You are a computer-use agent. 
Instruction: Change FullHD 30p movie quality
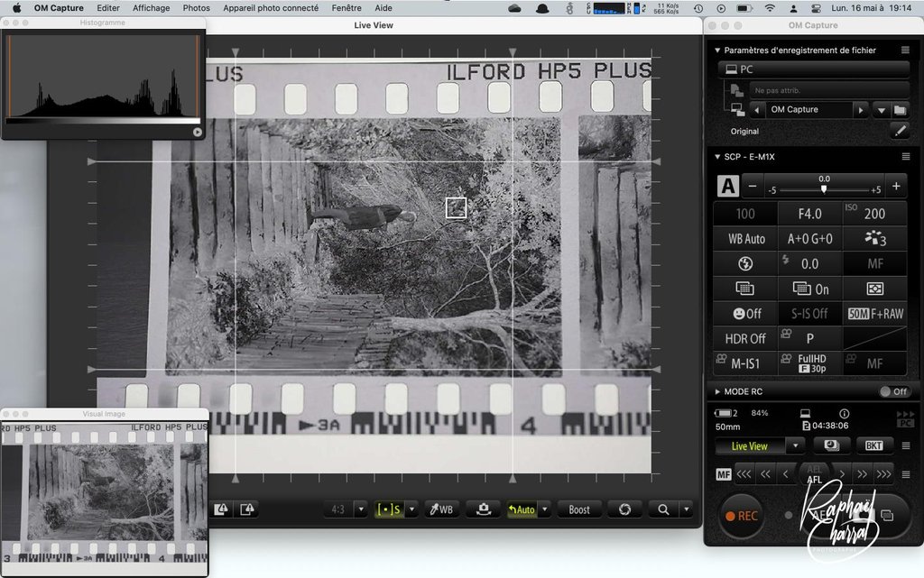coord(809,363)
